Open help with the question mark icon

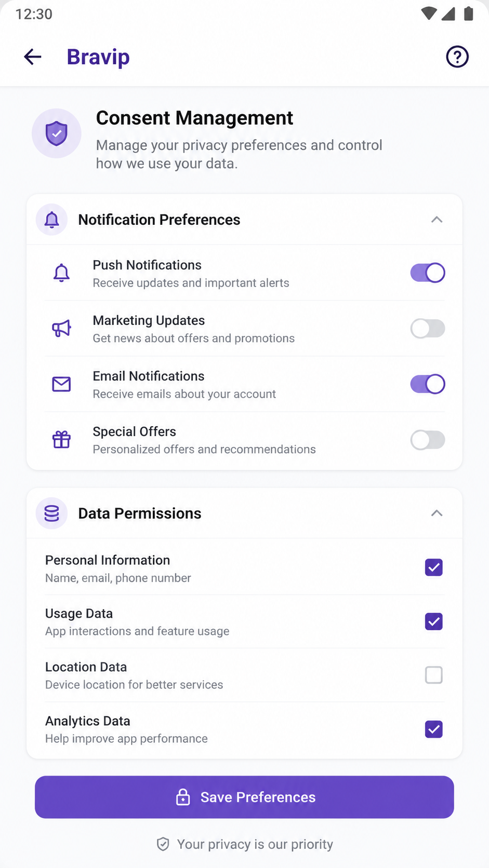point(457,57)
